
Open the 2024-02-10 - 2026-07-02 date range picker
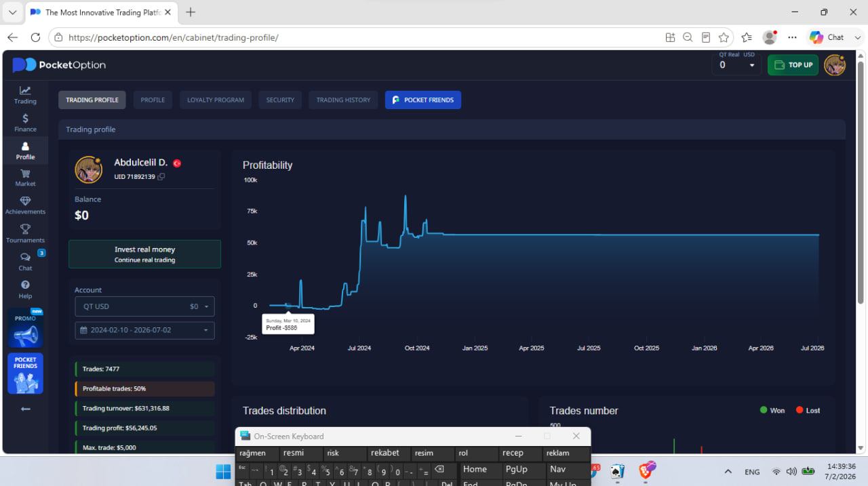click(144, 330)
